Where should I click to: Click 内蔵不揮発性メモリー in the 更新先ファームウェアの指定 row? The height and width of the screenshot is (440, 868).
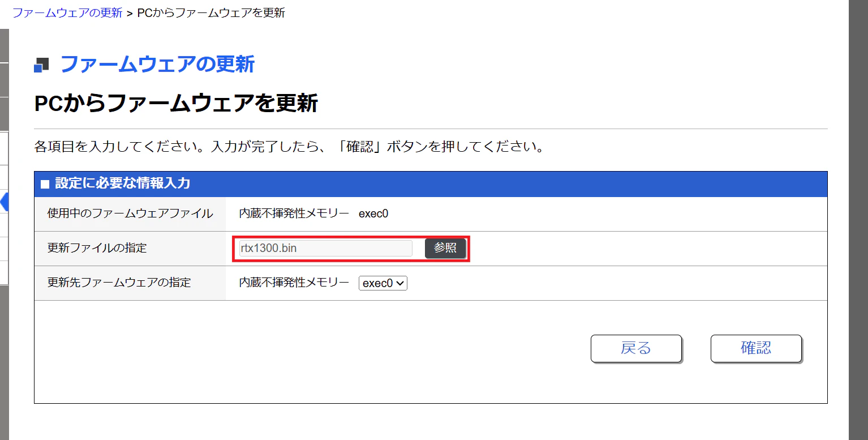(x=294, y=283)
